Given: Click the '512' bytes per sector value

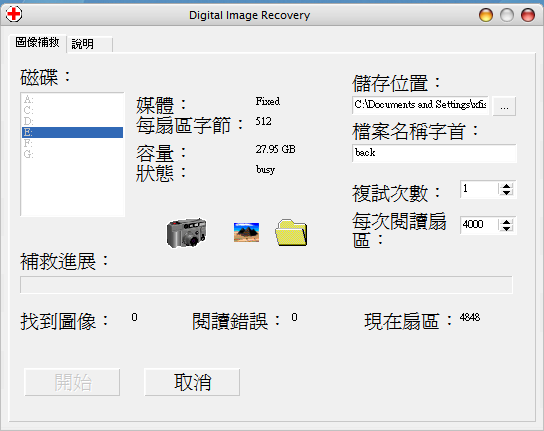Looking at the screenshot, I should tap(263, 121).
